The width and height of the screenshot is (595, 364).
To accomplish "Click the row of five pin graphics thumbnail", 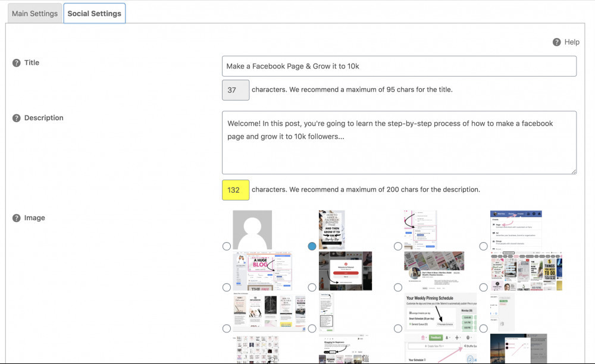I will [x=269, y=312].
